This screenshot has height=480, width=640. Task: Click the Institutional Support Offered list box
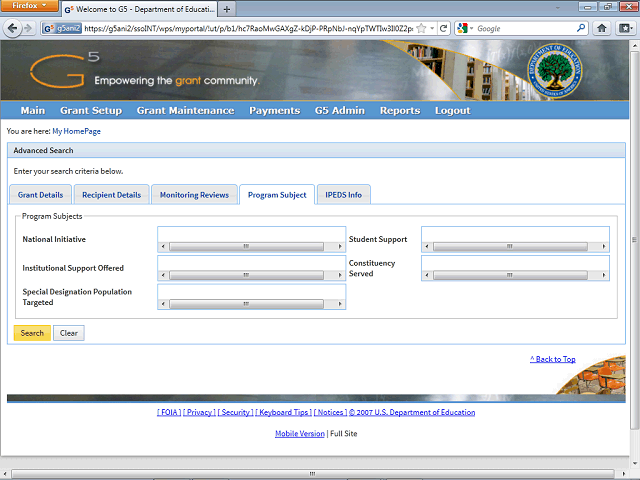pos(251,268)
